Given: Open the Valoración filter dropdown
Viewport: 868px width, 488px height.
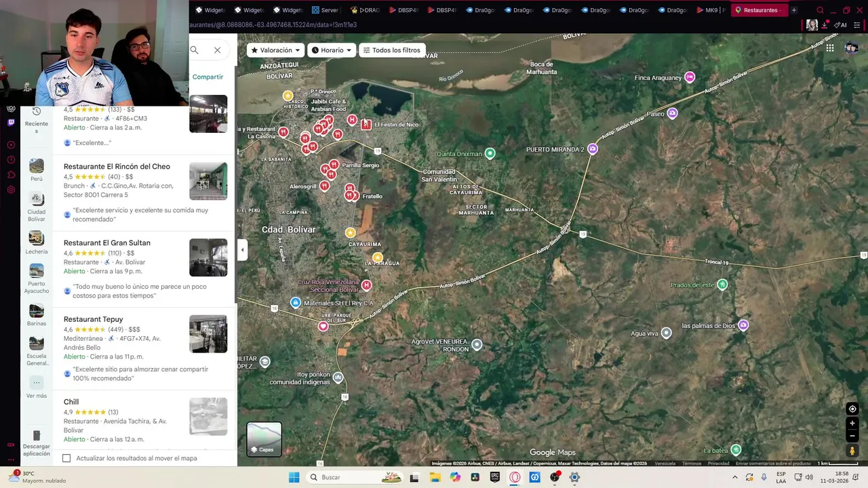Looking at the screenshot, I should (275, 50).
